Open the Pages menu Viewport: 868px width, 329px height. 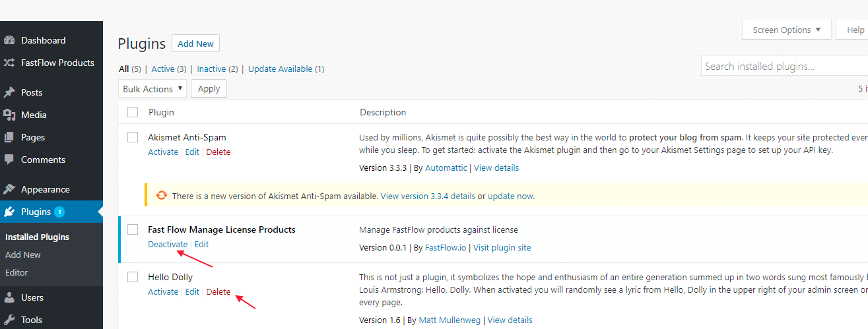click(x=33, y=137)
